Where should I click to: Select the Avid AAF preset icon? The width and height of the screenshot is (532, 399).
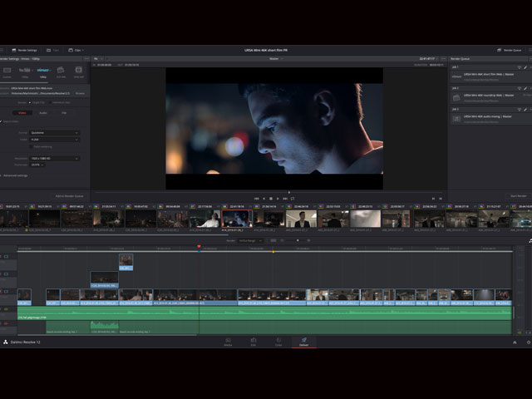tap(79, 72)
